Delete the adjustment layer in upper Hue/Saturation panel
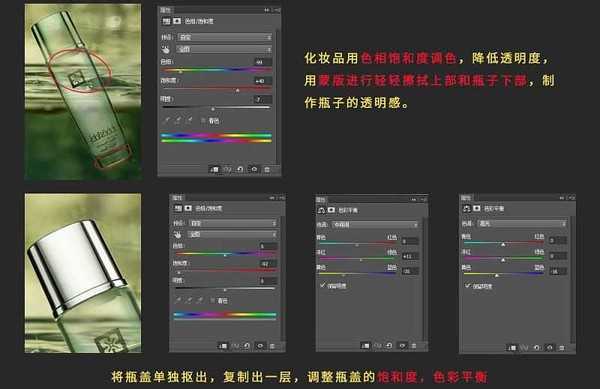 (x=267, y=169)
